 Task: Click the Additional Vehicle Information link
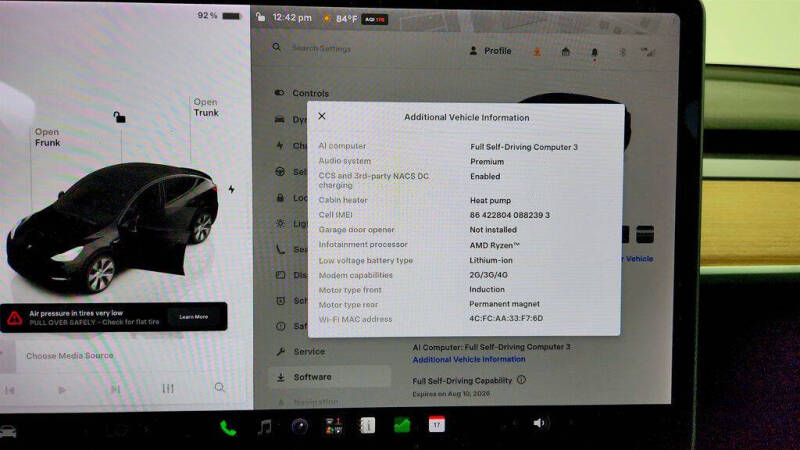click(469, 359)
